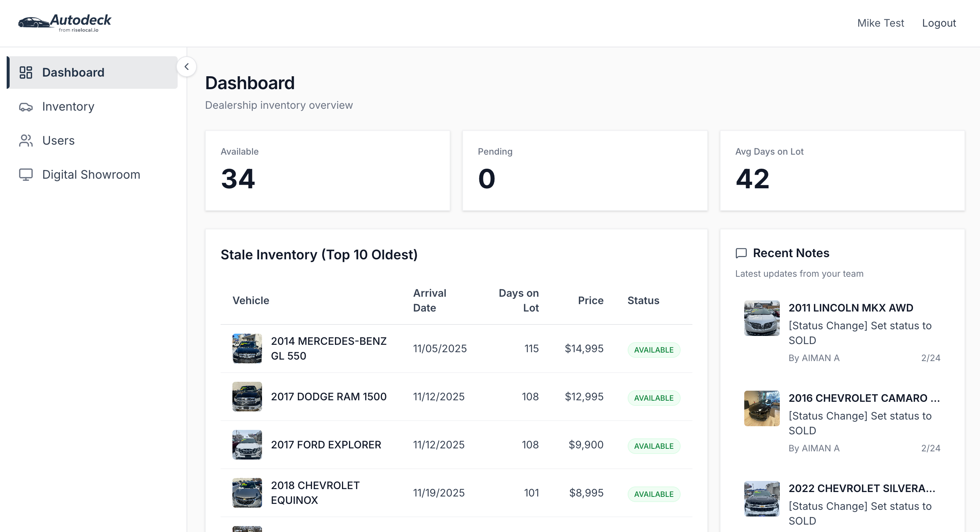The image size is (980, 532).
Task: Click the 2017 Dodge Ram 1500 vehicle photo icon
Action: tap(246, 397)
